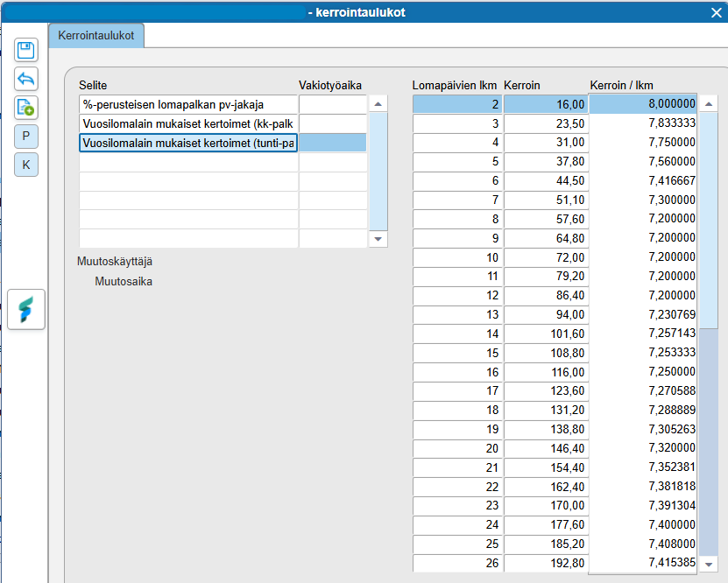Screen dimensions: 728x583
Task: Click Kerroin cell 192,80
Action: pos(546,563)
